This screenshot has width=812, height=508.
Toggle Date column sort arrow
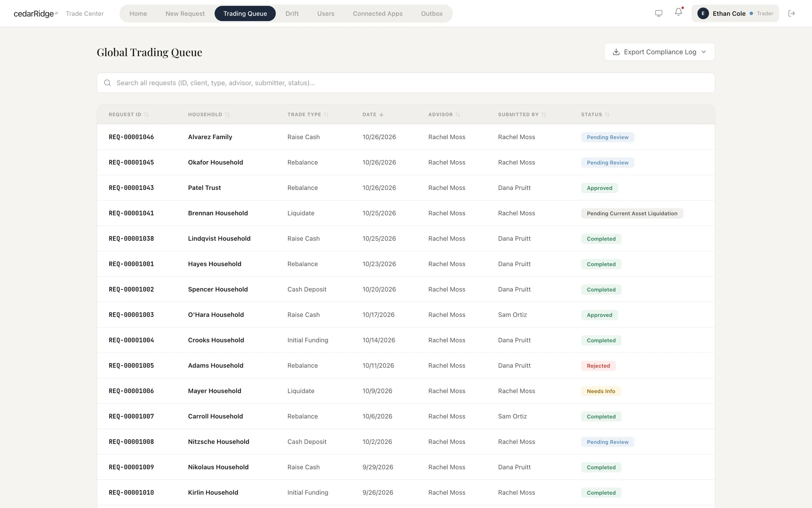tap(381, 114)
